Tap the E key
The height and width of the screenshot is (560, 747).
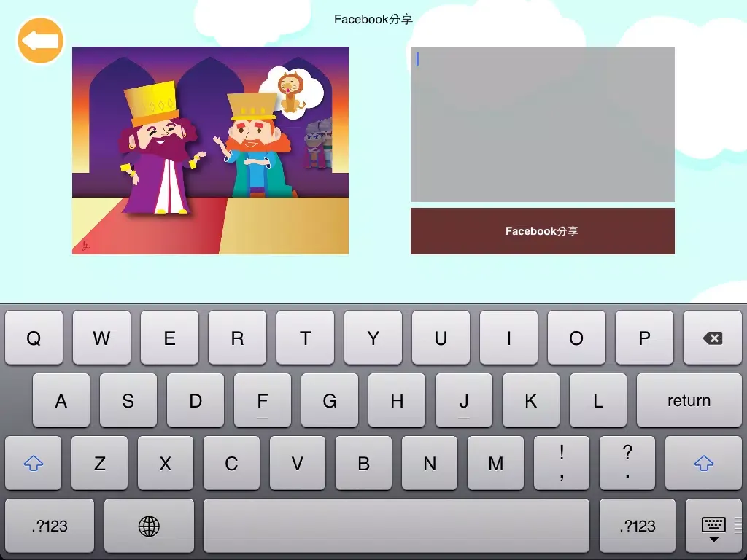click(169, 338)
